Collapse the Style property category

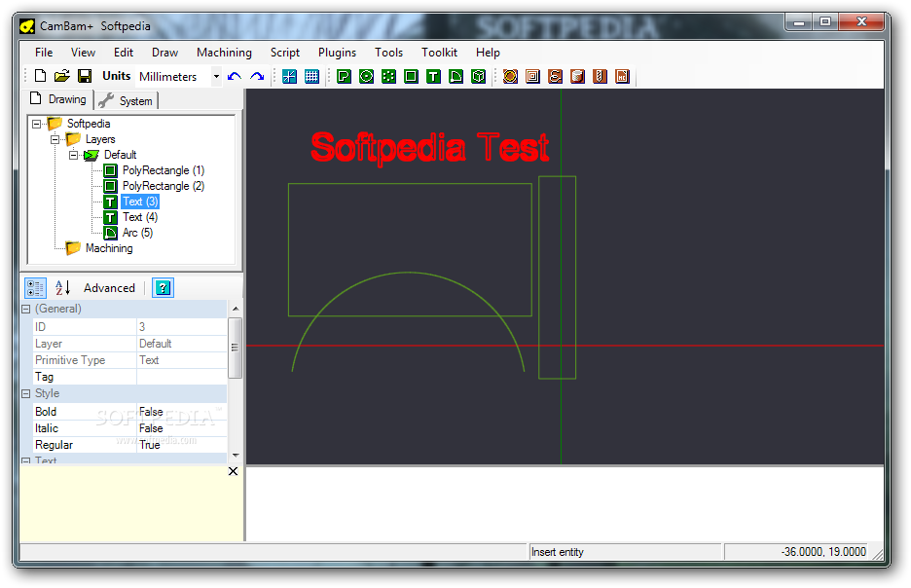[26, 394]
